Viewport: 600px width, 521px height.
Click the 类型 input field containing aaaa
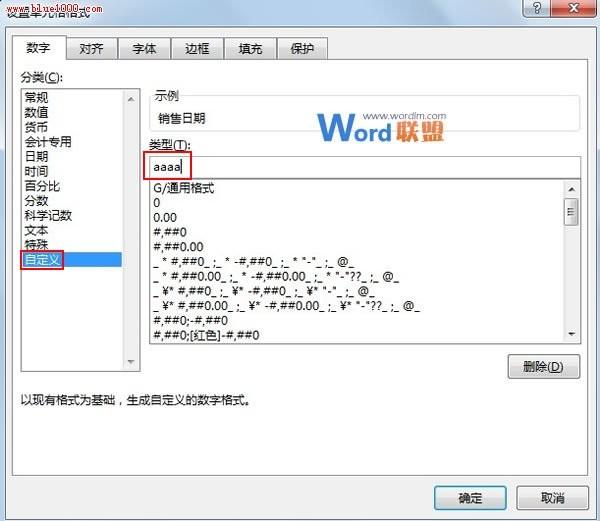[360, 166]
